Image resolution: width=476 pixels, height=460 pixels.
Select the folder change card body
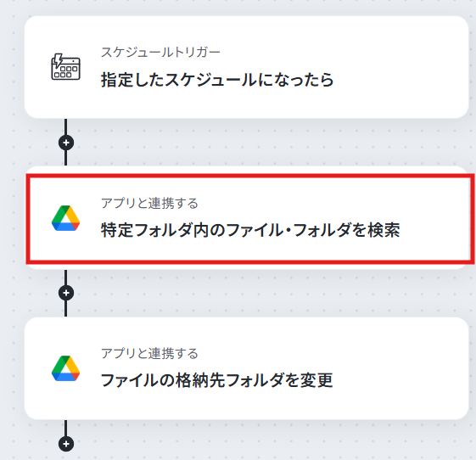point(247,368)
